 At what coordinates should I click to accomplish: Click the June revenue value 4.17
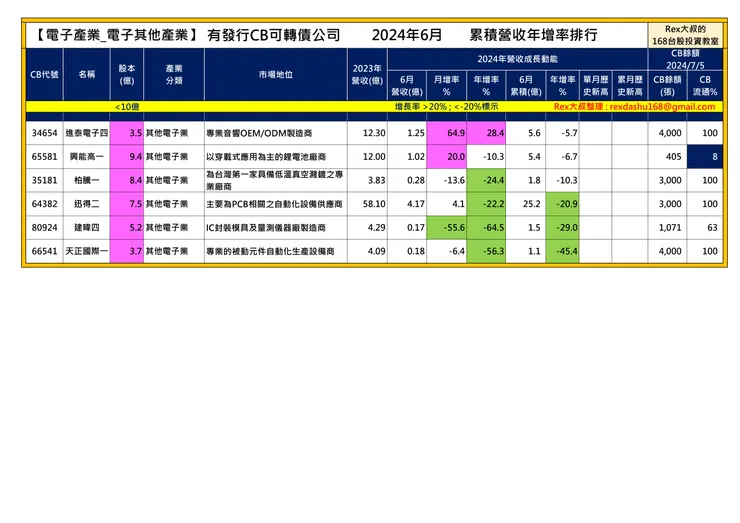coord(415,204)
